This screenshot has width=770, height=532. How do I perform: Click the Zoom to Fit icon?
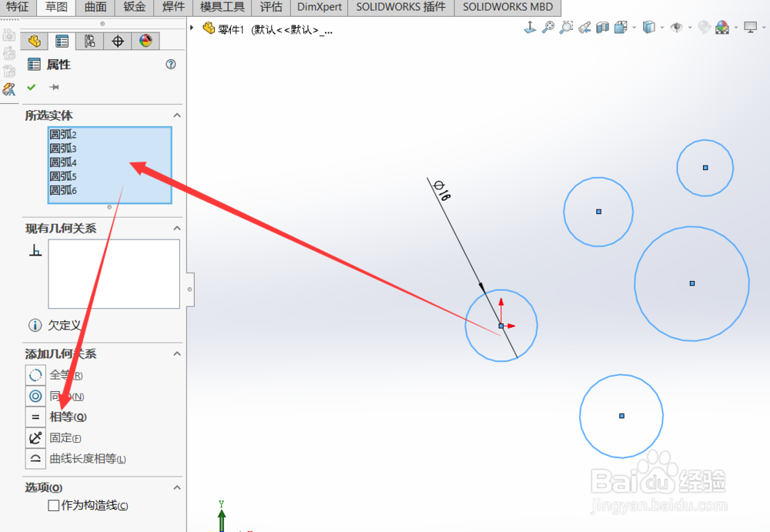(547, 26)
